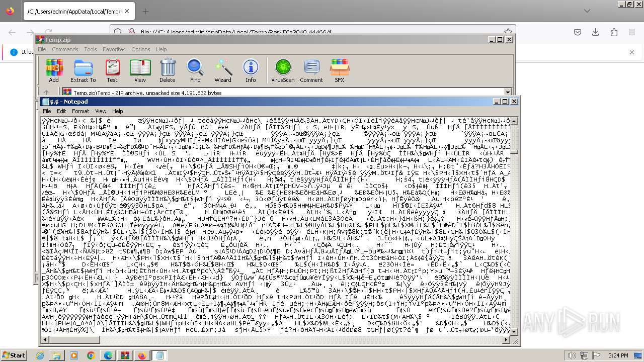Open Notepad Help menu
This screenshot has width=644, height=362.
[x=117, y=111]
